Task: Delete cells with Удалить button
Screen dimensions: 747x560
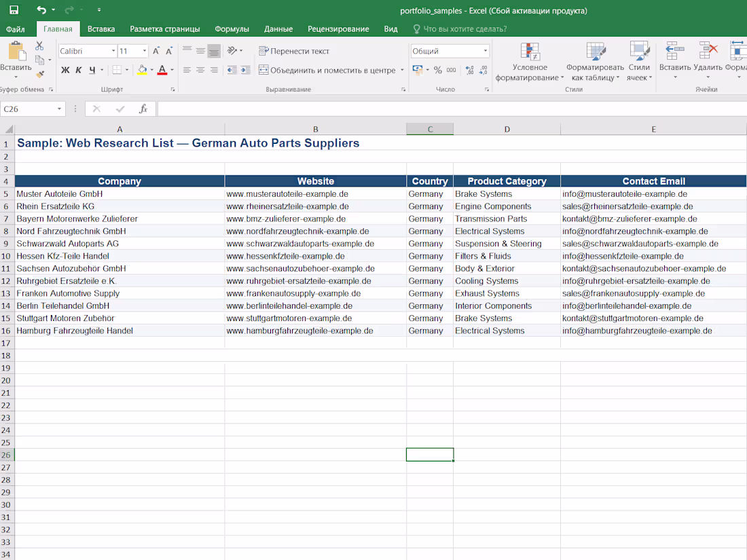Action: (x=708, y=61)
